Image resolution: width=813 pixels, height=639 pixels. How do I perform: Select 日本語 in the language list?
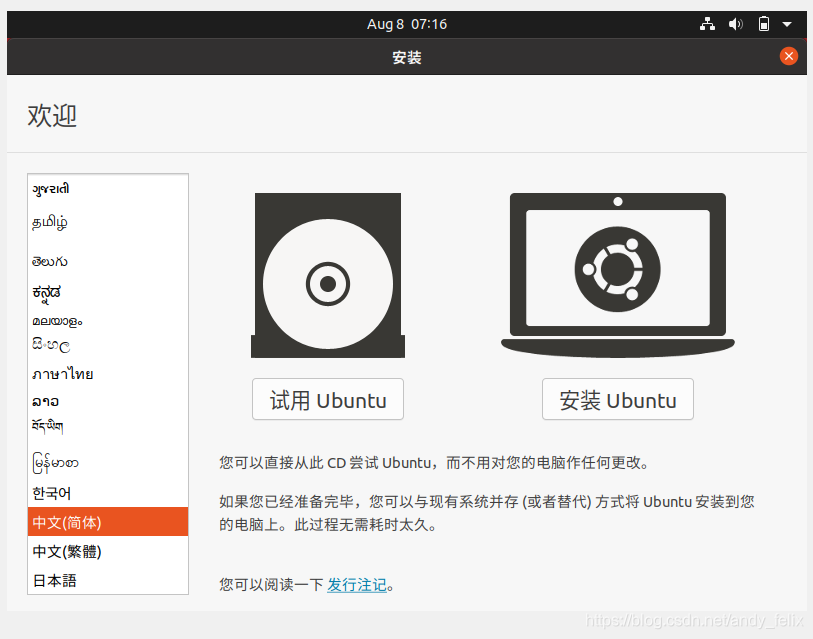pyautogui.click(x=108, y=580)
